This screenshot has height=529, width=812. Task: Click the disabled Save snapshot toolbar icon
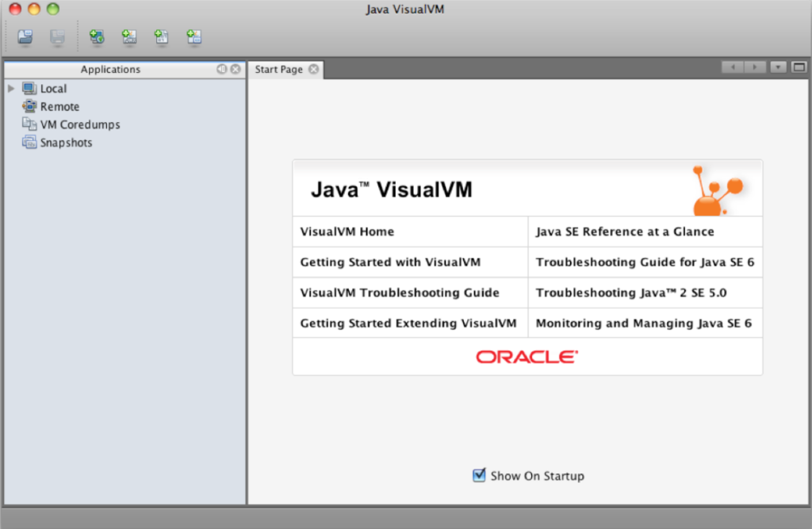coord(57,36)
